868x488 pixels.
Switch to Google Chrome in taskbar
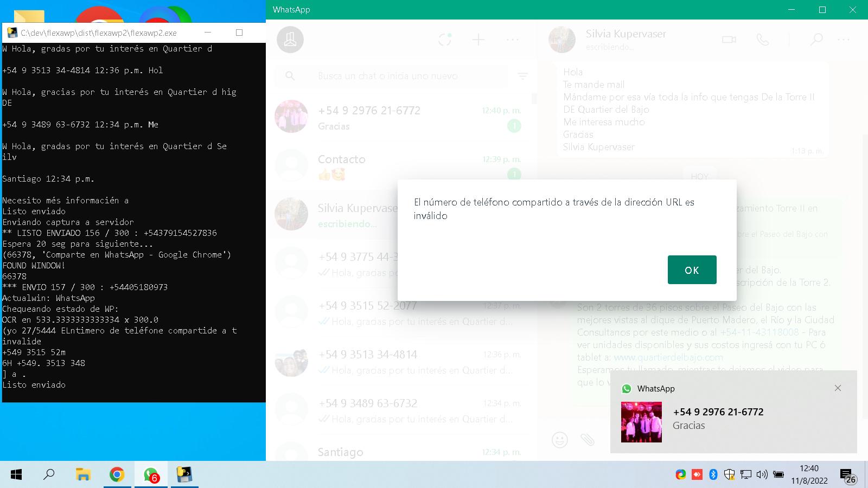tap(117, 475)
